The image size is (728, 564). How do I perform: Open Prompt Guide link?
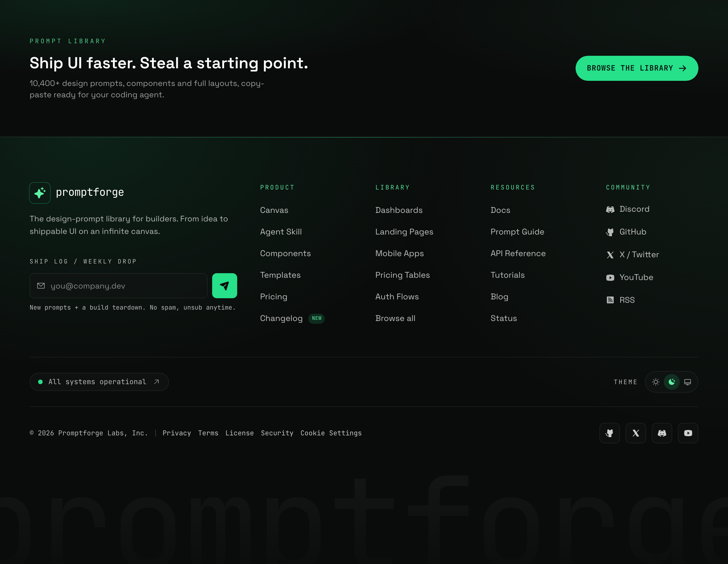(517, 232)
